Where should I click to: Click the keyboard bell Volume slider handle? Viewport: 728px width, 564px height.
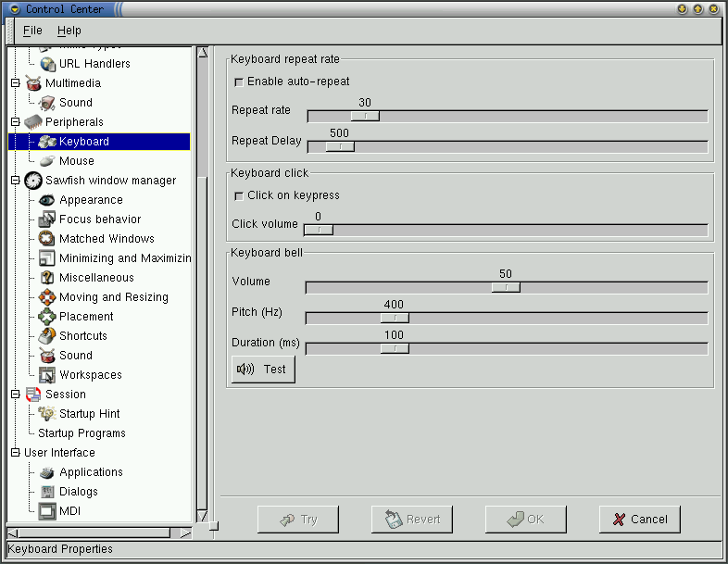(x=506, y=287)
